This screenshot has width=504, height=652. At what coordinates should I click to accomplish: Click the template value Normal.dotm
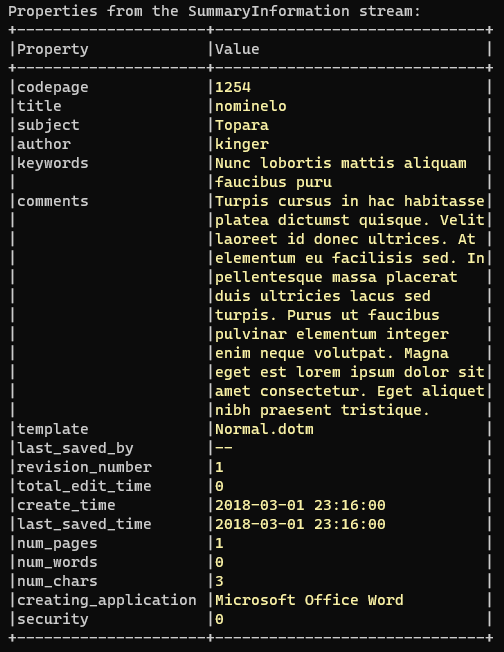click(264, 429)
